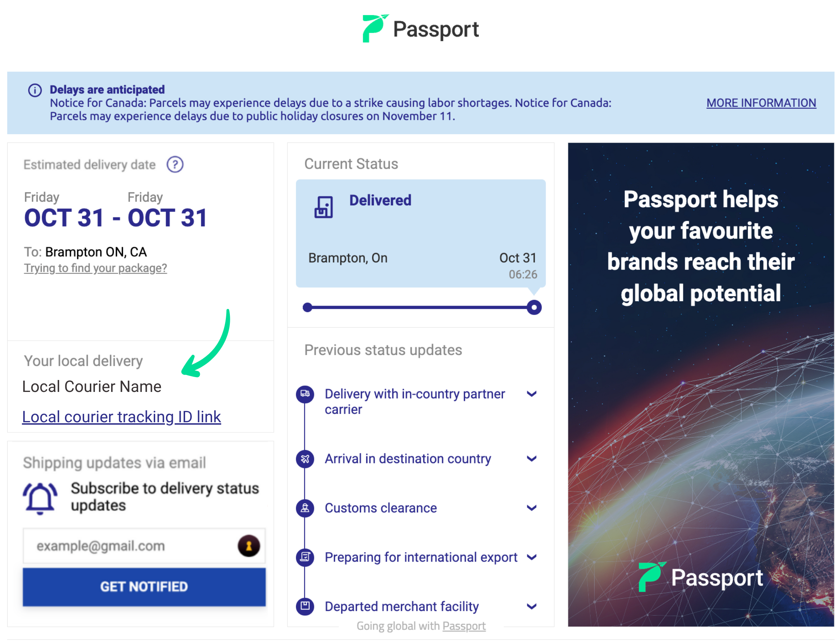Click the info icon in delays banner
The height and width of the screenshot is (642, 840).
(35, 91)
